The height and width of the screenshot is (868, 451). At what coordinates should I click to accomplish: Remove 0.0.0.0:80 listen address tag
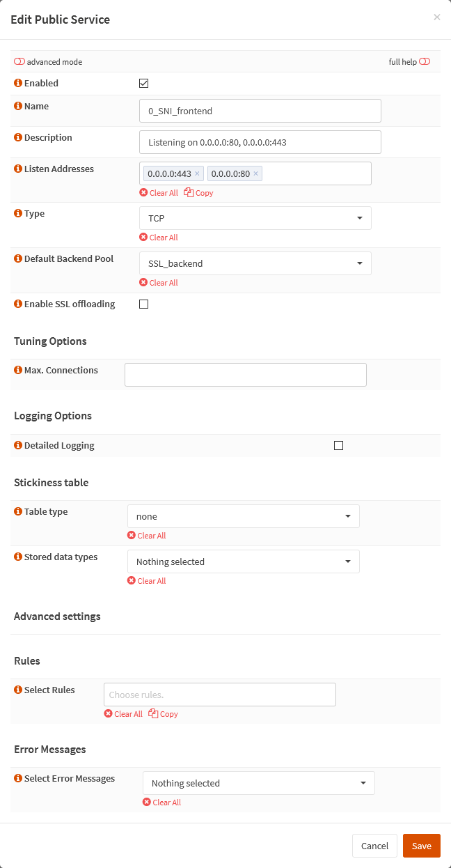point(255,173)
